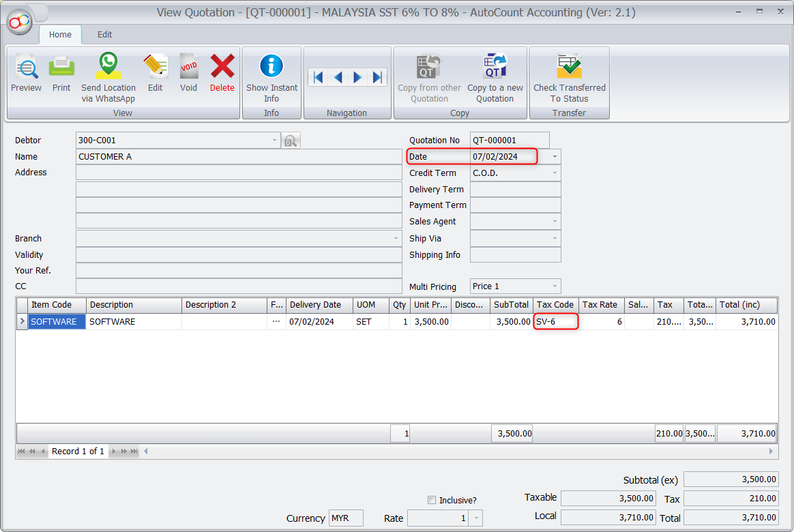Toggle the Inclusive? checkbox
This screenshot has height=532, width=794.
431,500
